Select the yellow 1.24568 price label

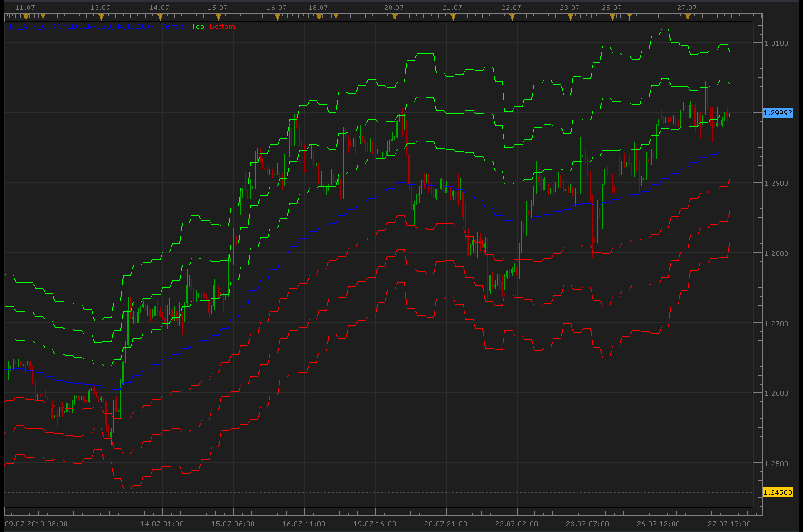[x=777, y=492]
